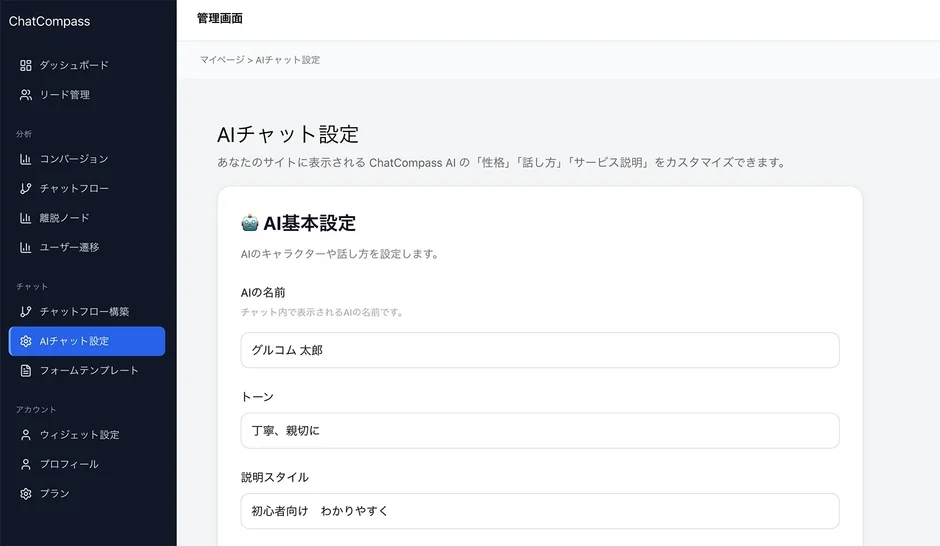Screen dimensions: 940x546
Task: Click the ウィジェット設定 user icon
Action: pos(25,435)
